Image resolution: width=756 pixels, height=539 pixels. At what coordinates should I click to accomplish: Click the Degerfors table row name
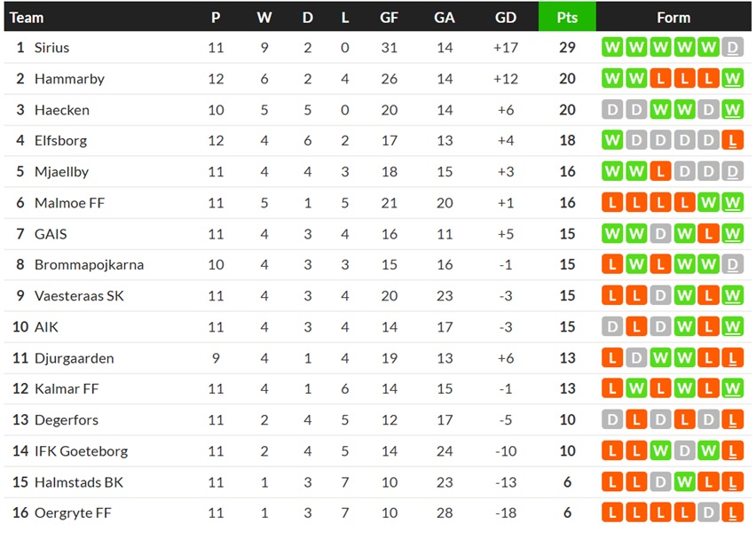[x=67, y=419]
